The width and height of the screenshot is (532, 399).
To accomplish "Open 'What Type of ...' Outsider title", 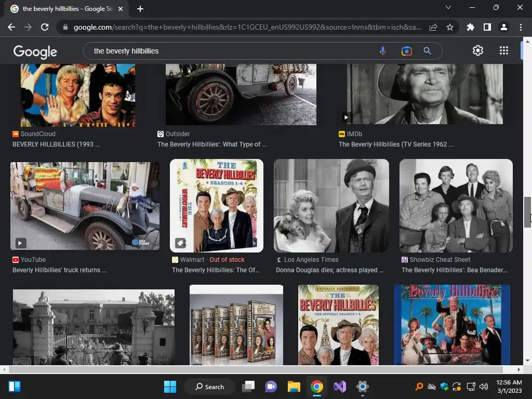I will click(212, 144).
